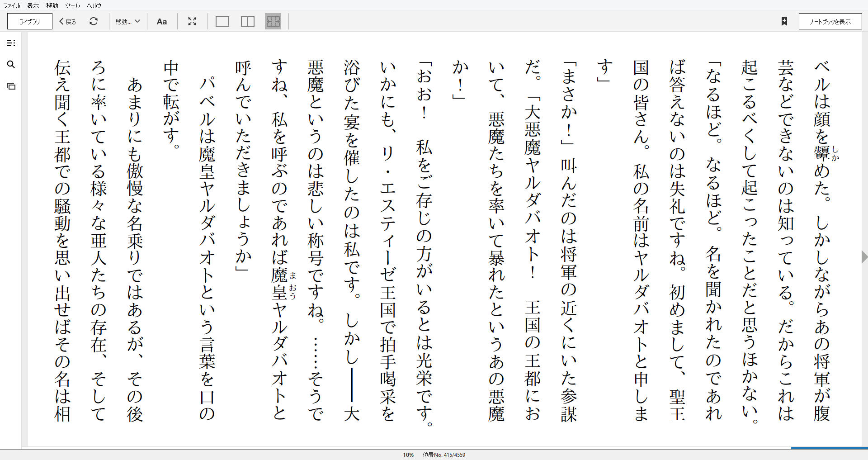The image size is (868, 460).
Task: Click the ライブラリ button
Action: (30, 21)
